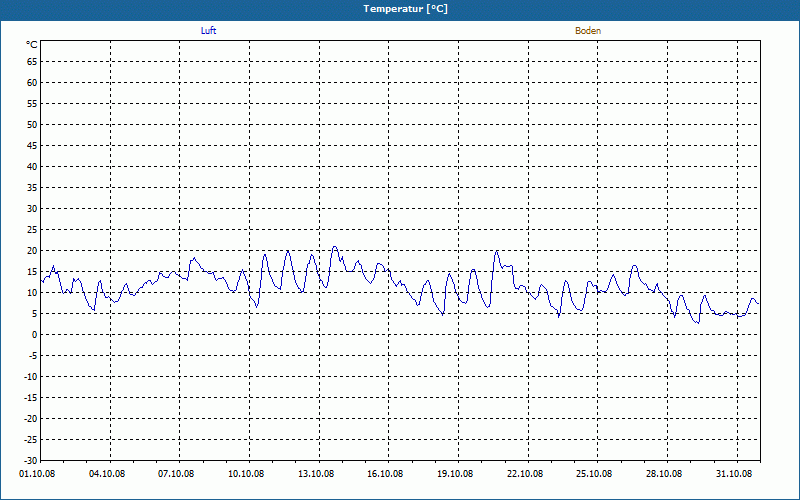Click the -30 y-axis value

31,461
